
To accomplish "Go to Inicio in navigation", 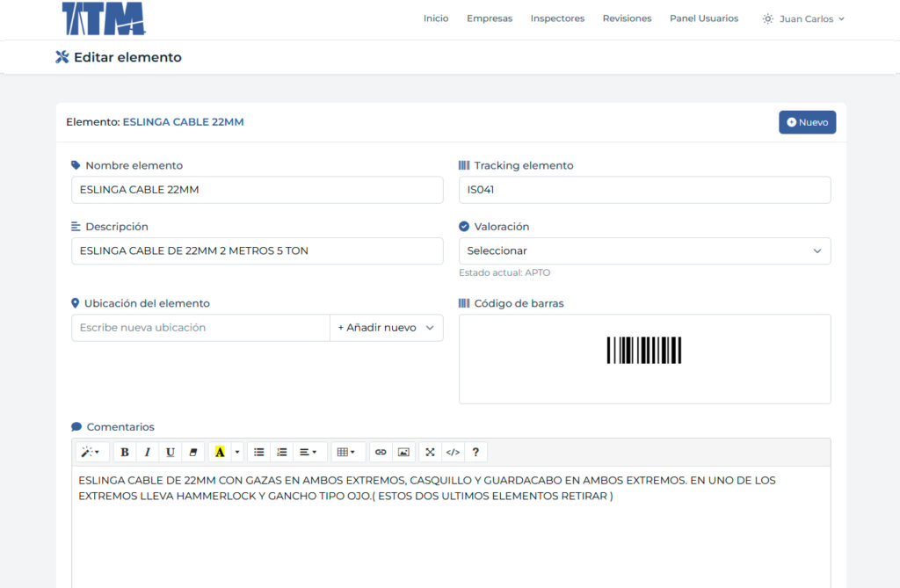I will click(436, 18).
